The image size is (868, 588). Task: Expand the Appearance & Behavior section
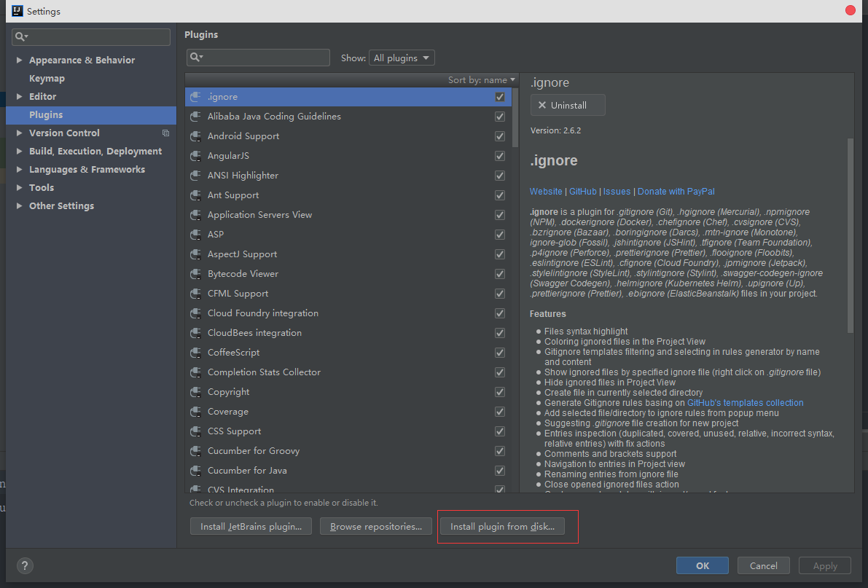(20, 60)
